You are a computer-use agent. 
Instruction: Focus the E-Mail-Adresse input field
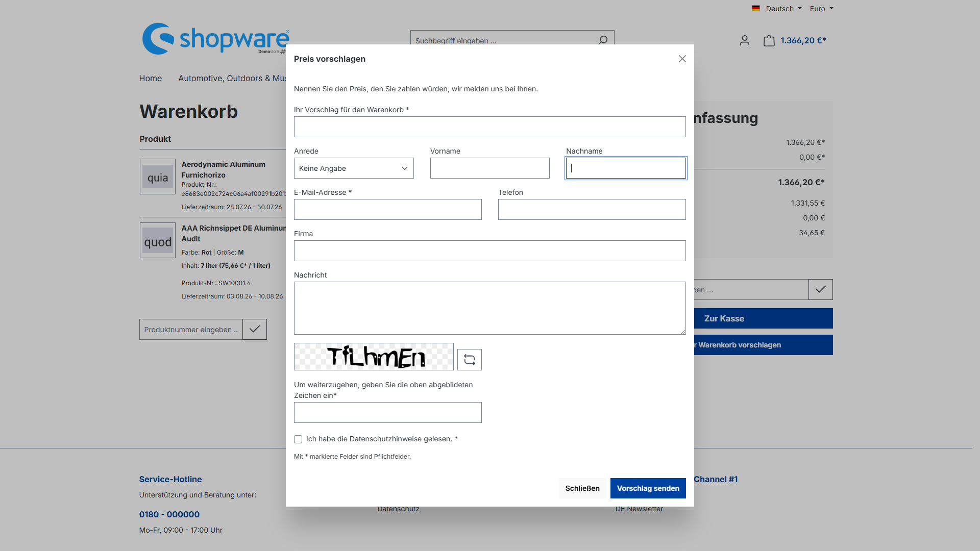(388, 210)
